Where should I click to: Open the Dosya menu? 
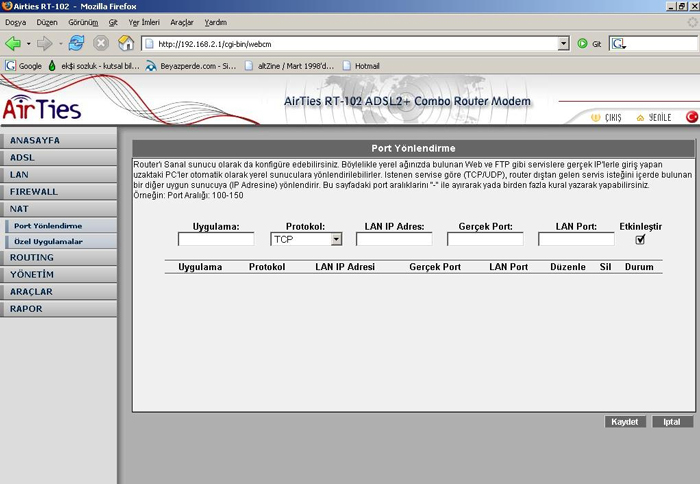click(x=16, y=22)
